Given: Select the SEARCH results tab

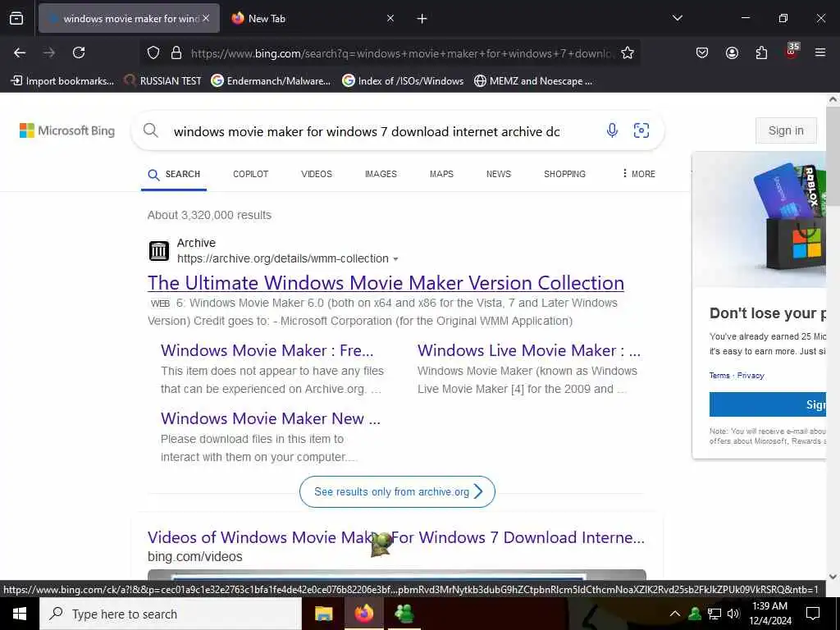Looking at the screenshot, I should pyautogui.click(x=174, y=175).
